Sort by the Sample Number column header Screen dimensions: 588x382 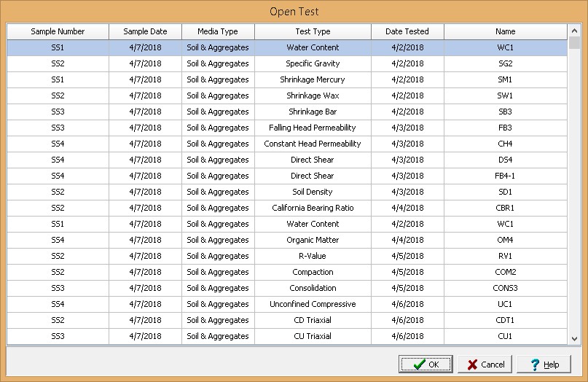point(58,31)
